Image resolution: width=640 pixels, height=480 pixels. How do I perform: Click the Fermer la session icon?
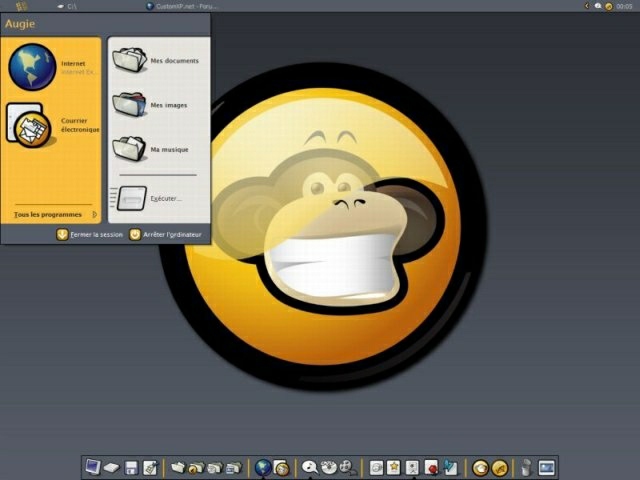(x=62, y=234)
